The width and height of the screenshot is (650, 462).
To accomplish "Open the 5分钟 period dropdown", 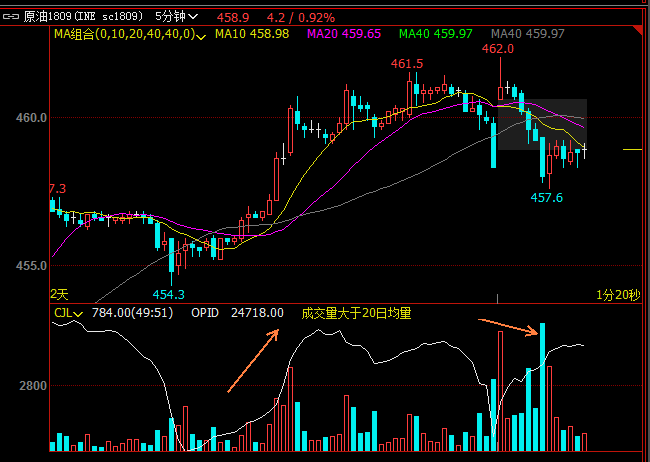I will pos(176,17).
